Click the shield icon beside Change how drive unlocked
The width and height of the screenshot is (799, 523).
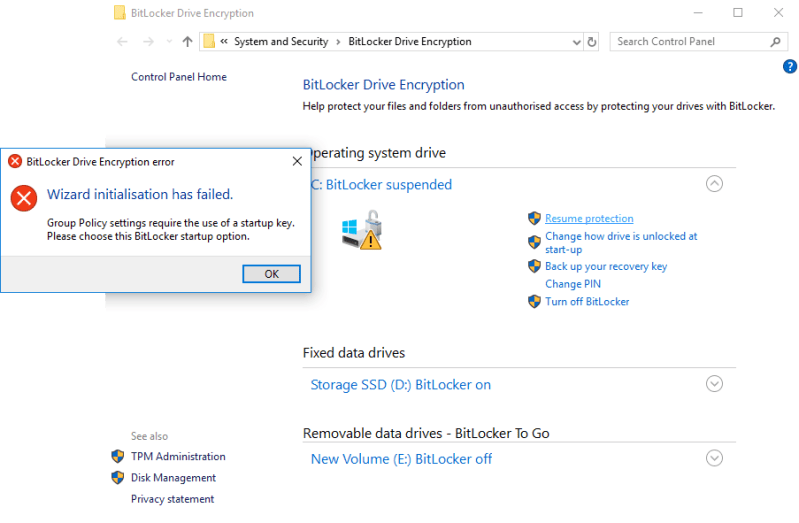[x=534, y=242]
